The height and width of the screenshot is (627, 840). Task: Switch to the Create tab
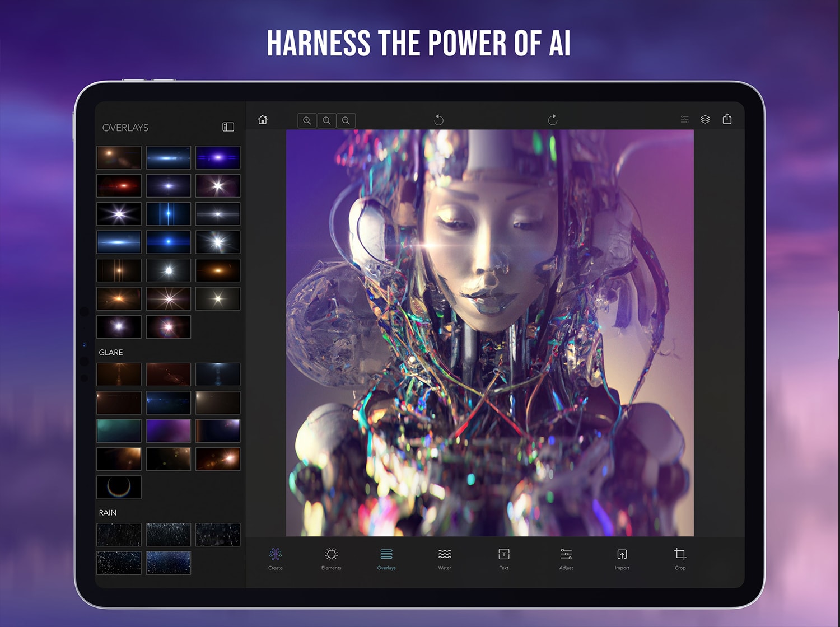276,559
